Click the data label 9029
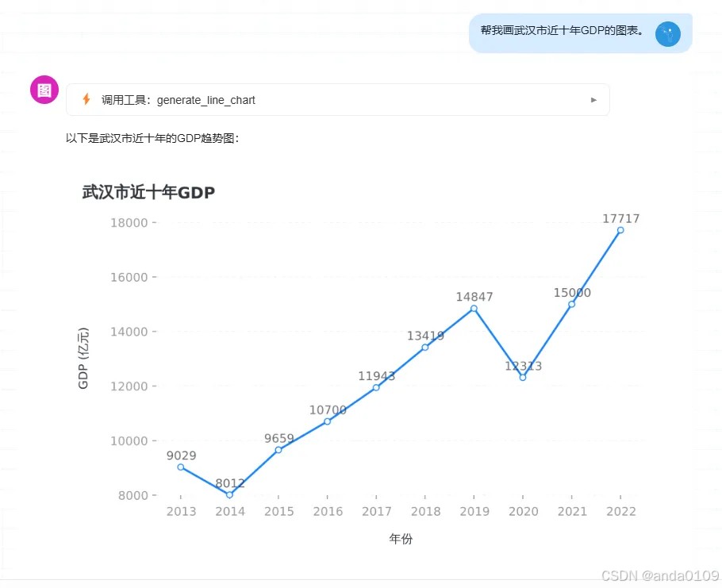The height and width of the screenshot is (588, 722). coord(181,455)
